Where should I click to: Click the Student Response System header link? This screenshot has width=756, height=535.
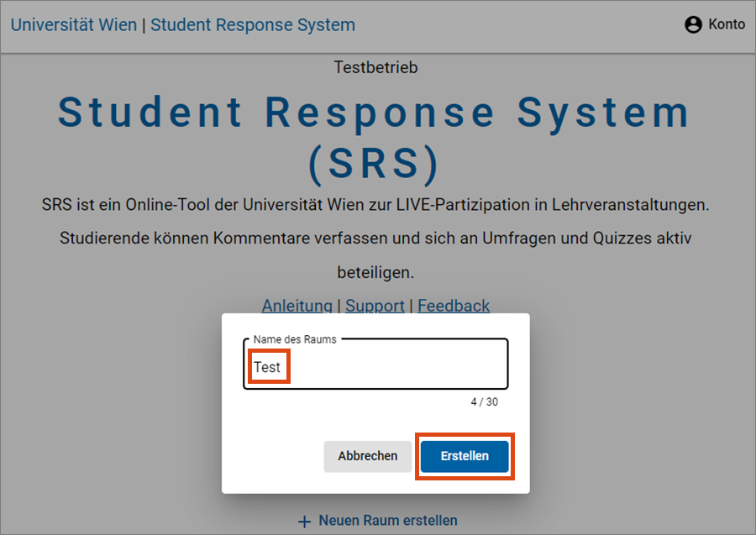coord(253,25)
